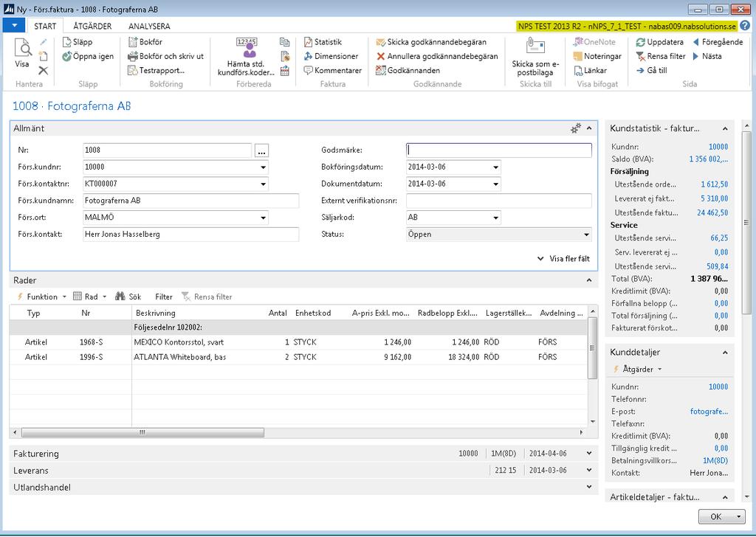This screenshot has height=537, width=756.
Task: Click Skicka godkännandebegäran icon
Action: 381,42
